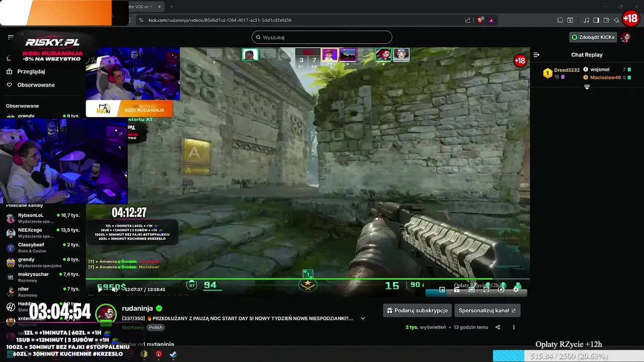This screenshot has height=362, width=644.
Task: Select the Polish language tag
Action: pos(156,327)
